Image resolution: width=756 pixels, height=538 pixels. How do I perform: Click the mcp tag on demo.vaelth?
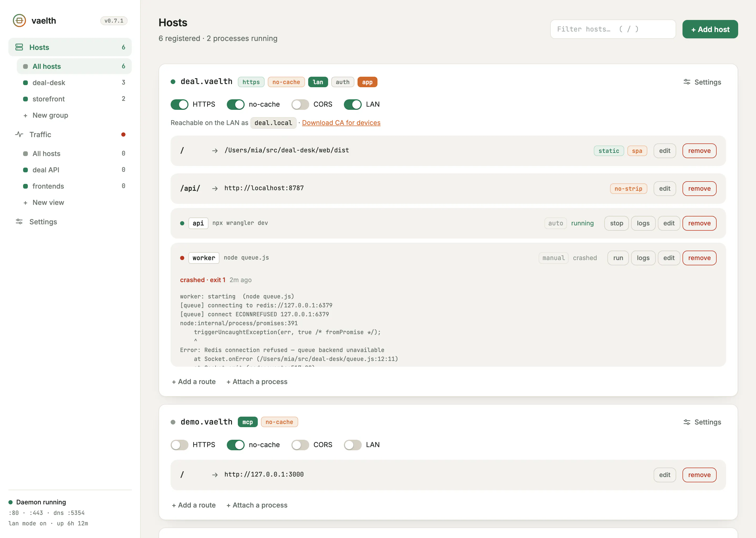(247, 422)
